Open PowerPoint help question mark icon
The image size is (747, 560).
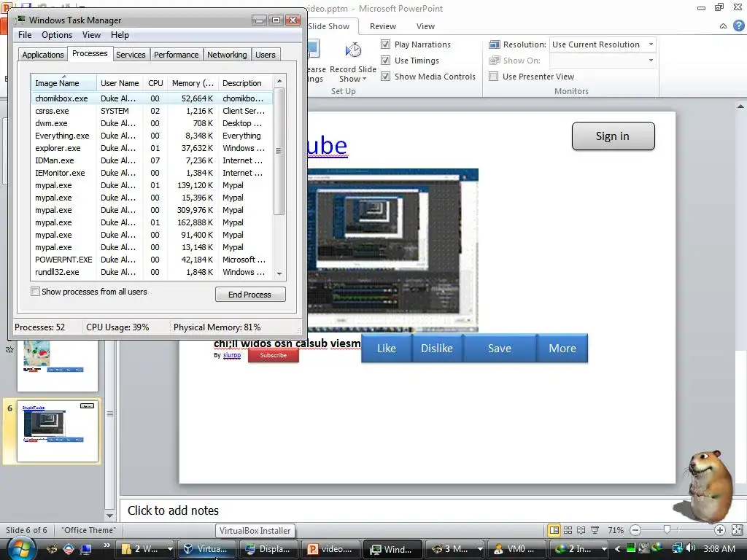pyautogui.click(x=738, y=26)
